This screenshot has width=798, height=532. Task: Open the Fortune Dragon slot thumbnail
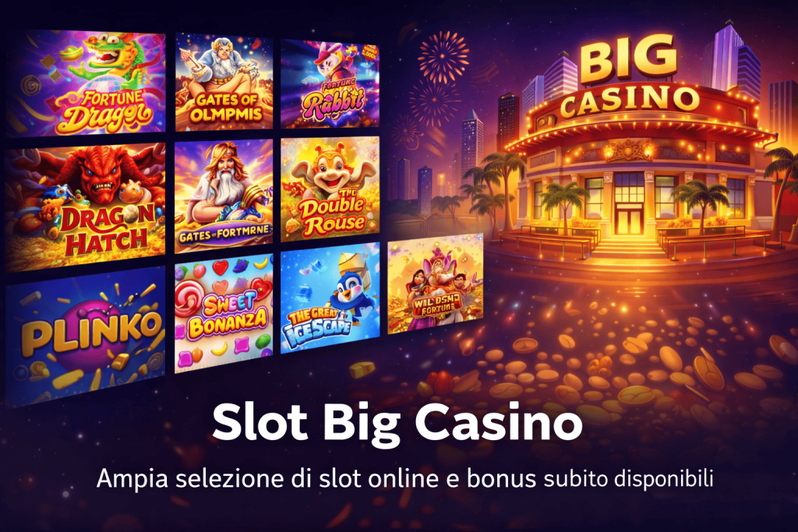[x=86, y=83]
